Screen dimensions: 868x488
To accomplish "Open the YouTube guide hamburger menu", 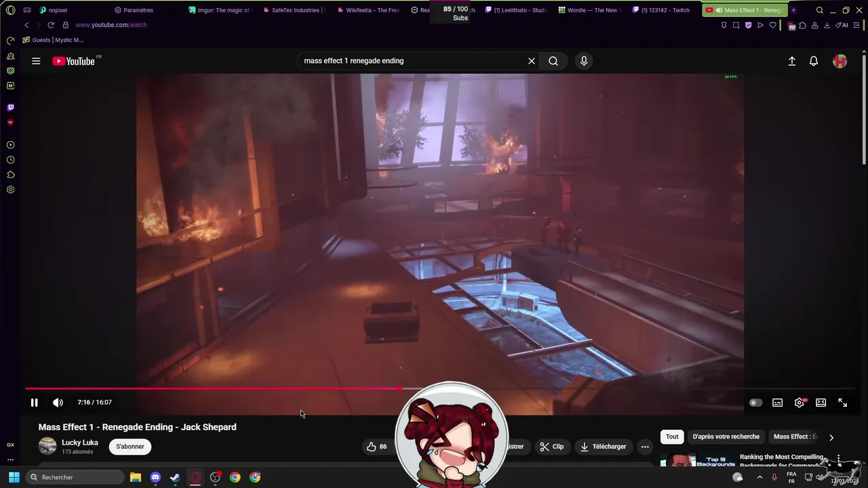I will (36, 61).
